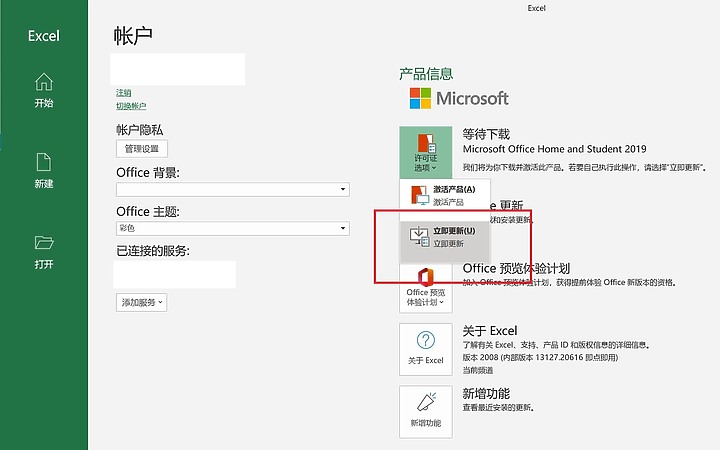720x450 pixels.
Task: Click the 查看最近安装的更新 description
Action: 498,407
